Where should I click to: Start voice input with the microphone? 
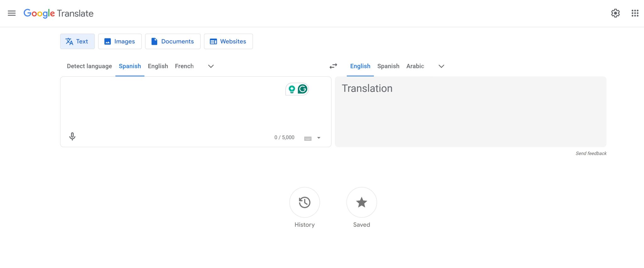(72, 137)
